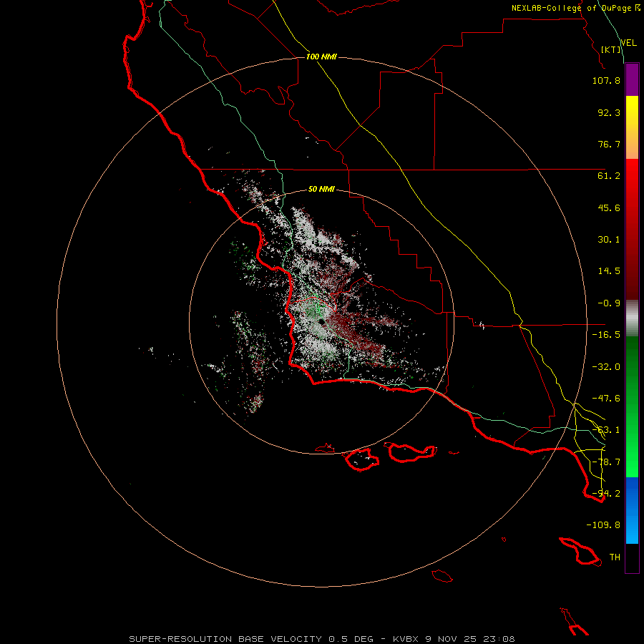The image size is (644, 644).
Task: Click the -32.0 velocity scale value
Action: click(x=606, y=367)
